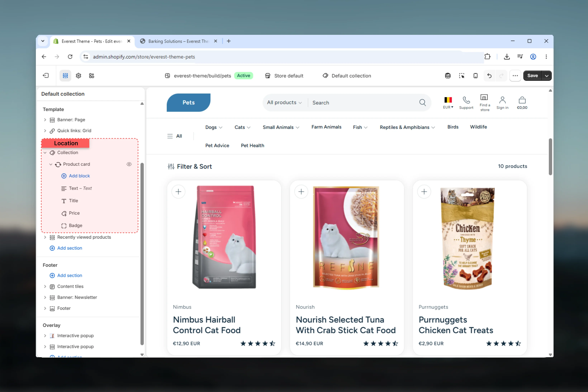Click the sidebar vertical scrollbar

tap(142, 254)
